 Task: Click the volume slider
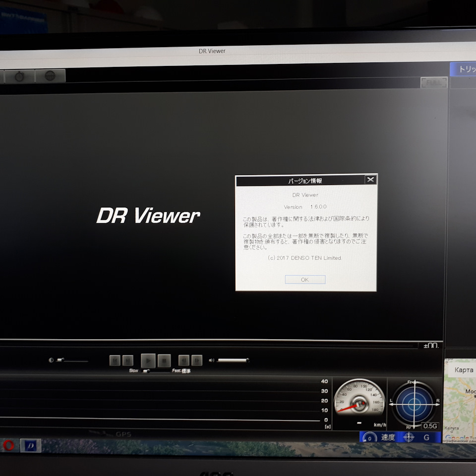click(233, 360)
